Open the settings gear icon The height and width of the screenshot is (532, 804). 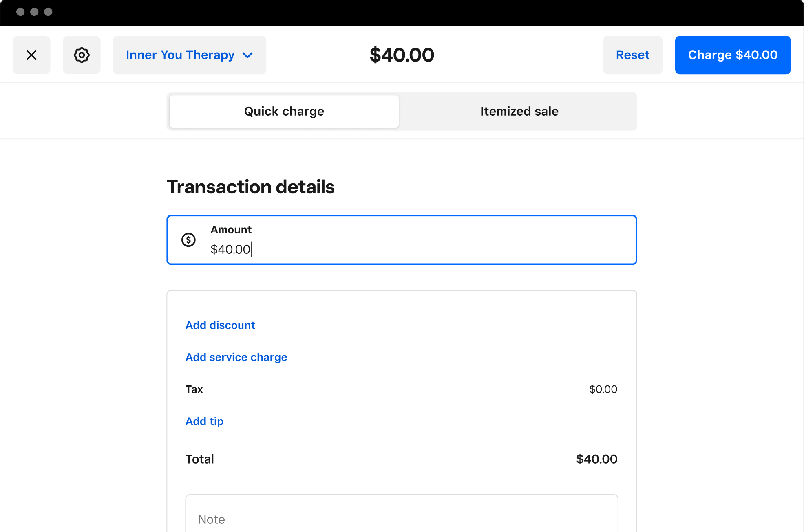click(x=81, y=55)
